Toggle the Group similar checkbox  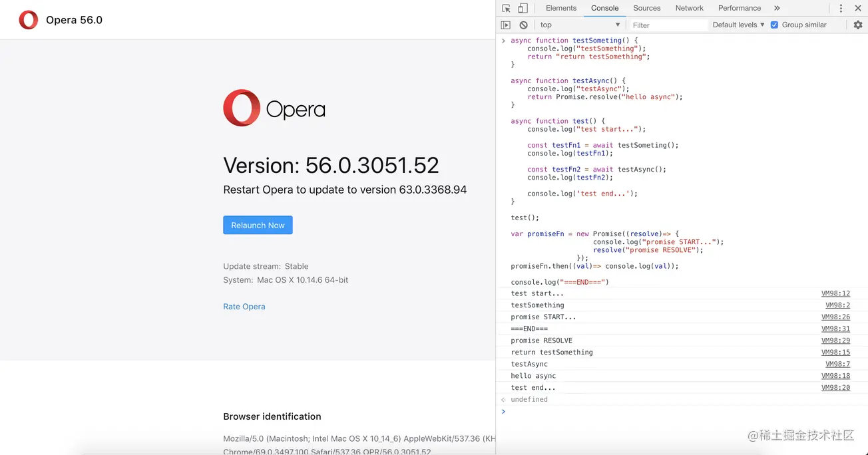click(x=774, y=25)
